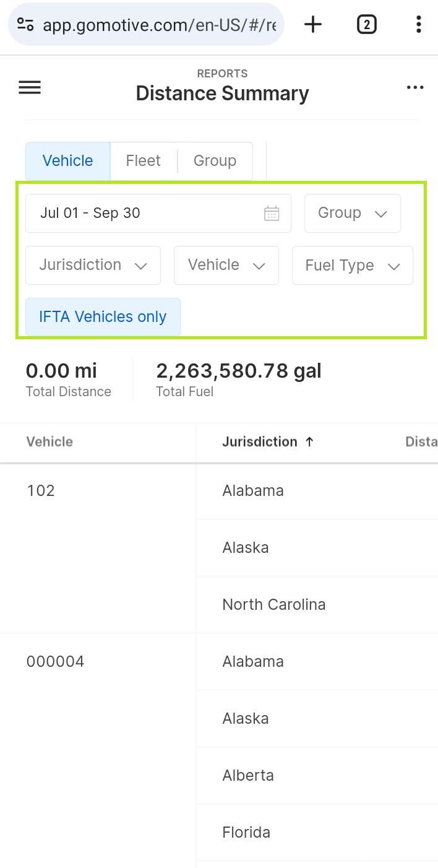
Task: Switch to the Group tab
Action: [215, 161]
